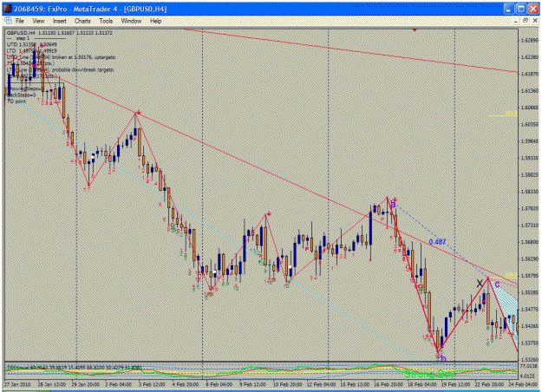Click the 1.54775 price axis value
The height and width of the screenshot is (392, 542).
pos(529,310)
